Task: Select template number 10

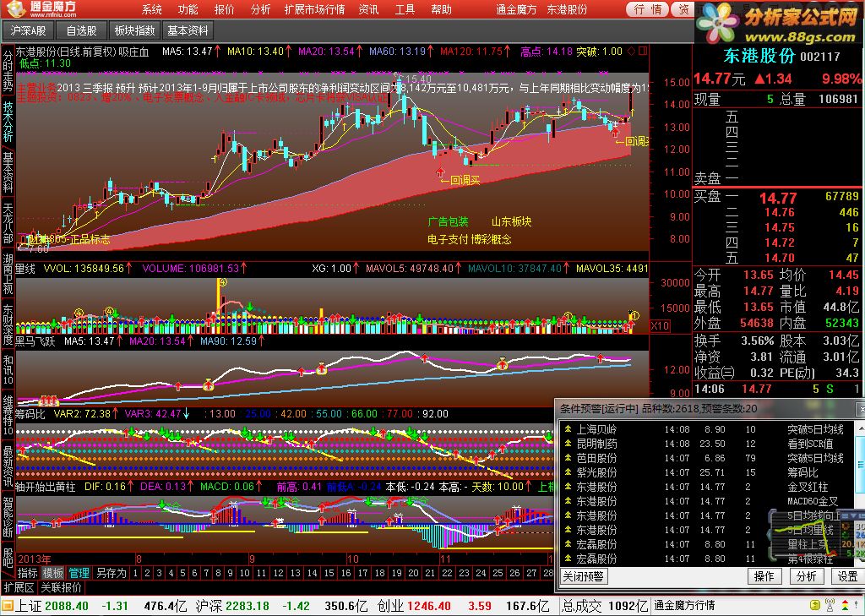Action: tap(245, 573)
